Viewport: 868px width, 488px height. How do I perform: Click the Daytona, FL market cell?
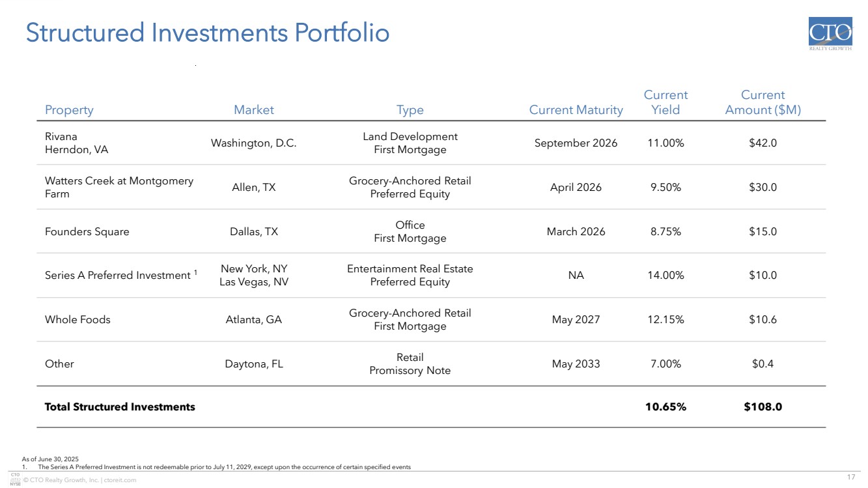coord(254,364)
